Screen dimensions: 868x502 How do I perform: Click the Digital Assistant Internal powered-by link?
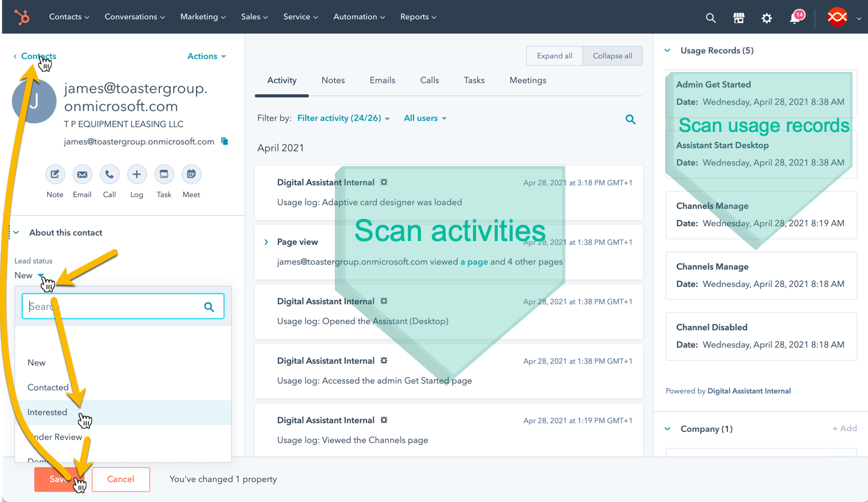click(x=749, y=391)
